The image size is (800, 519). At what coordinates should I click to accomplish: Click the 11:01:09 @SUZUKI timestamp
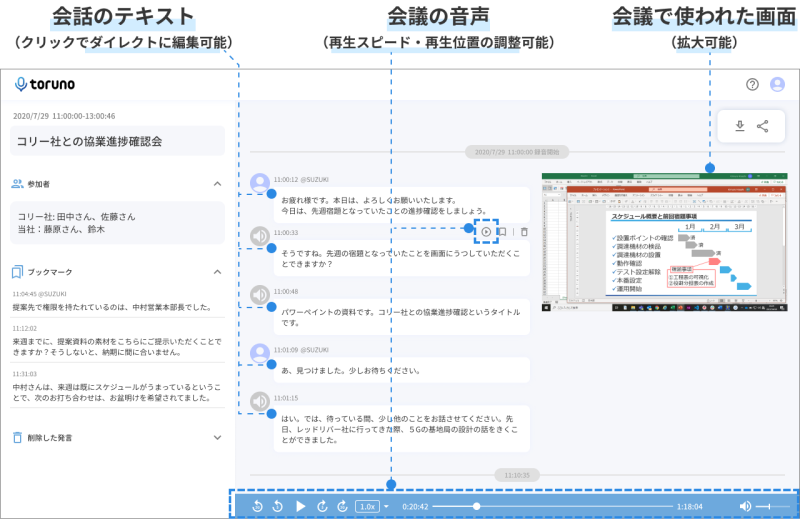point(301,350)
